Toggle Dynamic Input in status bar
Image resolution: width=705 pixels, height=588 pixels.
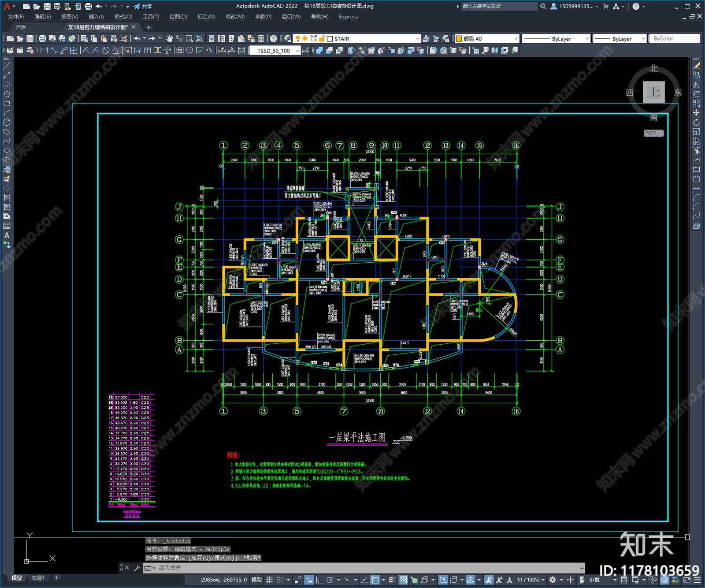tap(309, 580)
